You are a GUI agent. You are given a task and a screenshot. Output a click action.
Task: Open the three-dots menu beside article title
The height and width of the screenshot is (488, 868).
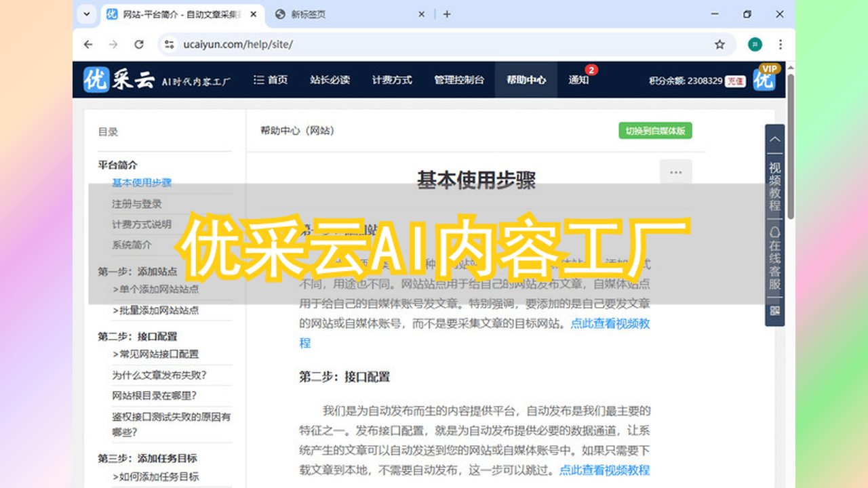[x=675, y=172]
